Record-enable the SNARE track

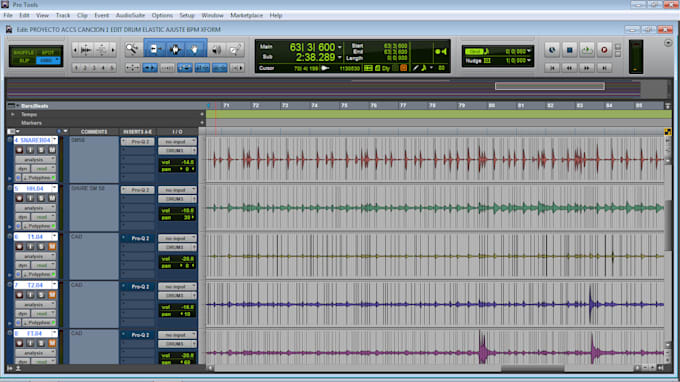click(x=20, y=150)
